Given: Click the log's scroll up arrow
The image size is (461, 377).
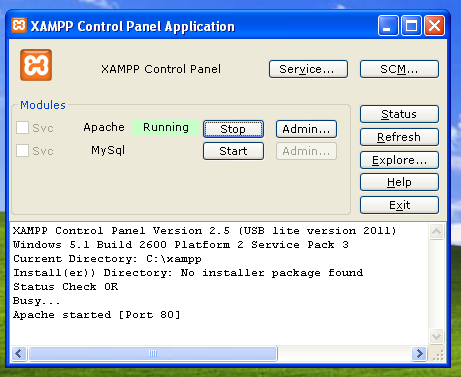Looking at the screenshot, I should click(436, 231).
